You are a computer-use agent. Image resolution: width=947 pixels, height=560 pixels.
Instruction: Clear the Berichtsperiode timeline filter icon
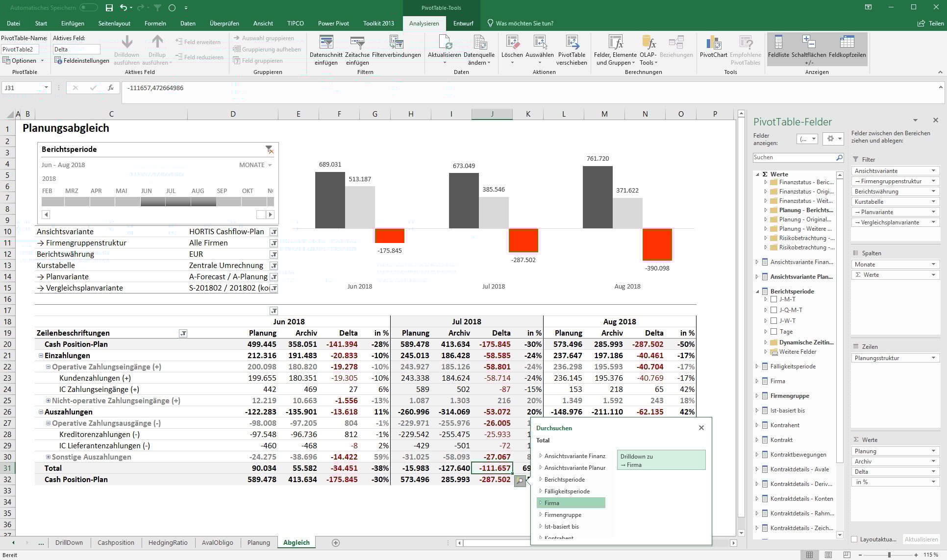click(269, 149)
